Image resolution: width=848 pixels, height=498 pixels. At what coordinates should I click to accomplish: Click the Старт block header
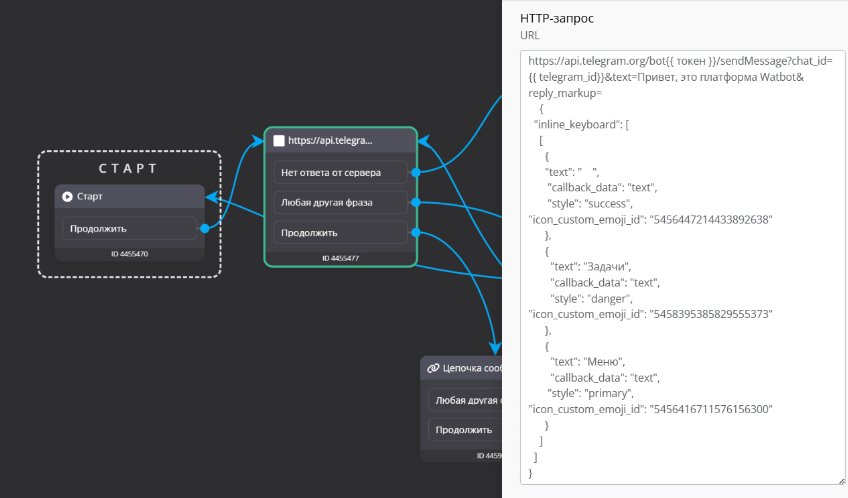click(x=130, y=197)
